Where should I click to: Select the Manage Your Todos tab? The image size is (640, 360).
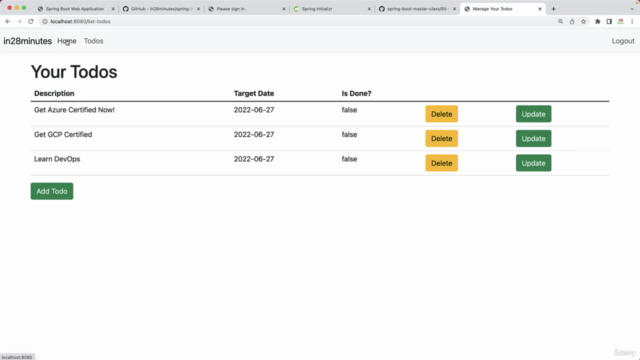point(502,9)
